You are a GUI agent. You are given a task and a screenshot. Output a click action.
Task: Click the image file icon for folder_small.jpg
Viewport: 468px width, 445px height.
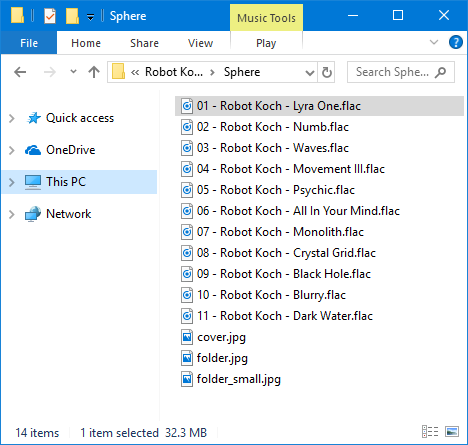click(187, 379)
